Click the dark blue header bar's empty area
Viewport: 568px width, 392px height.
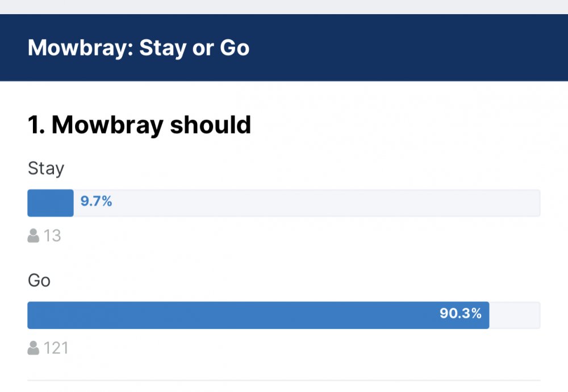(x=409, y=48)
